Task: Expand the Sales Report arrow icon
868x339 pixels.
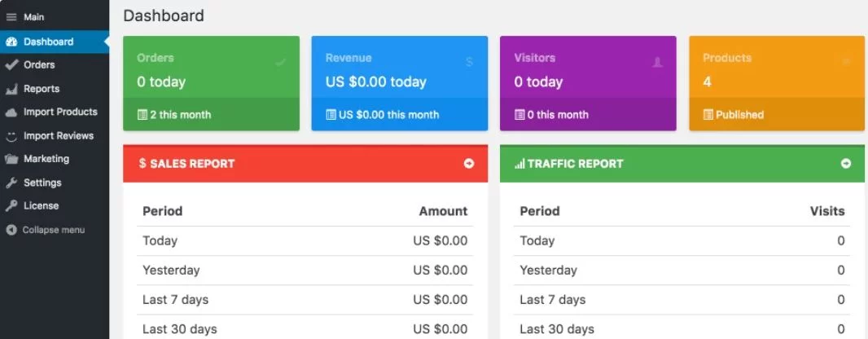Action: click(x=469, y=164)
